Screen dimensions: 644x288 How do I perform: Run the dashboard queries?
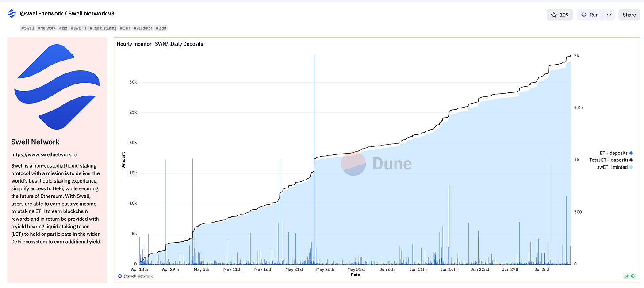click(x=590, y=15)
